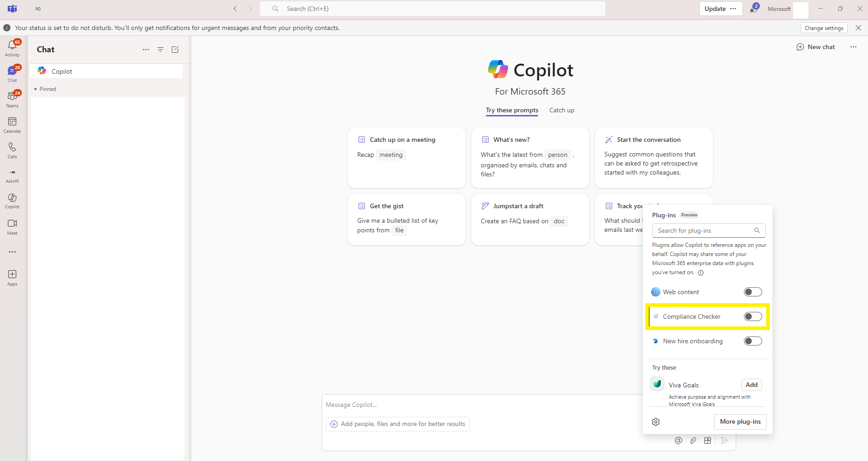Click the Message Copilot input box
Screen dimensions: 868x461
(483, 405)
